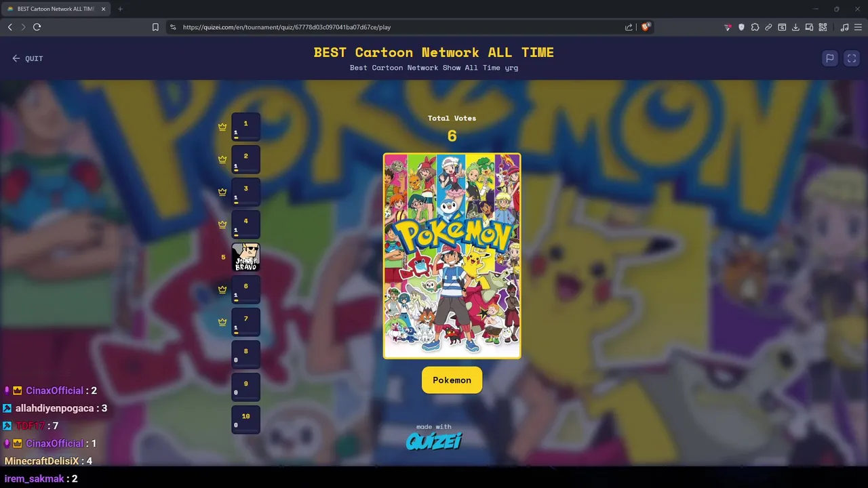Click the Pokemon yellow button
Viewport: 868px width, 488px height.
452,380
